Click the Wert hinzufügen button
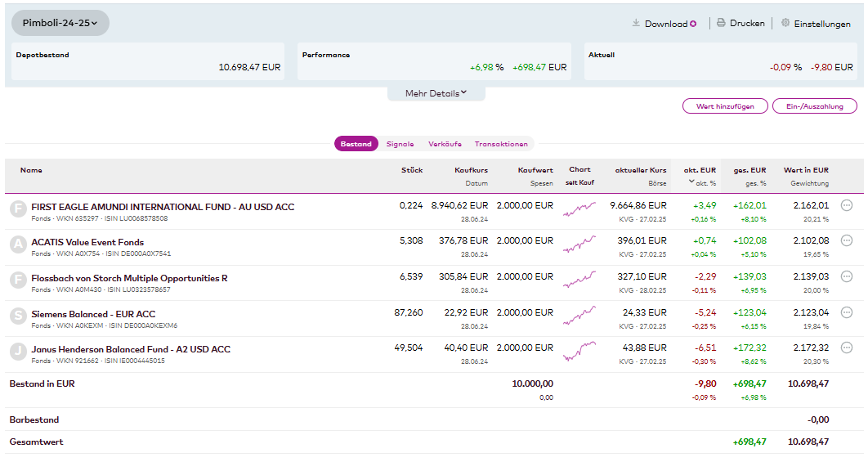 tap(725, 106)
